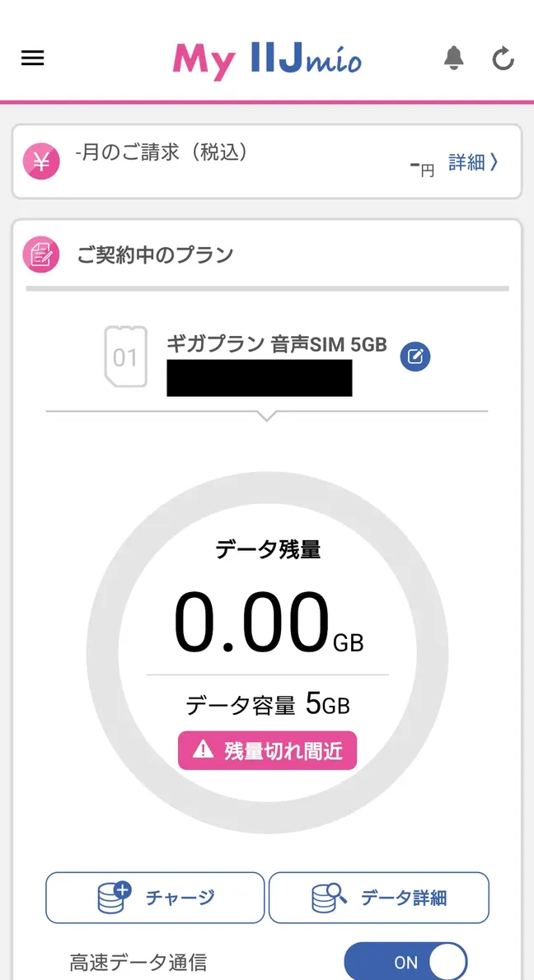Tap the notification bell icon

[x=453, y=58]
